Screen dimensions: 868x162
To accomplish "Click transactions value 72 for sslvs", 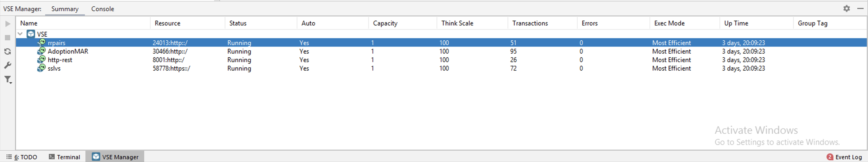I will click(513, 68).
